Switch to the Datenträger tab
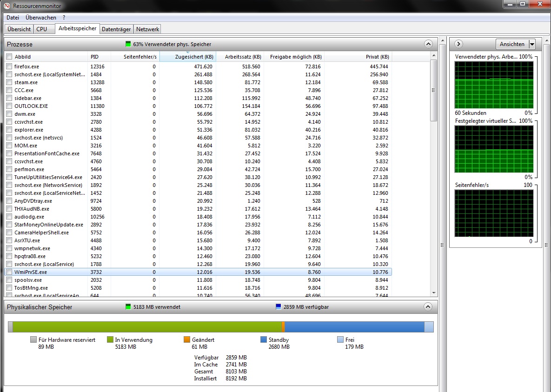551x392 pixels. pyautogui.click(x=116, y=29)
